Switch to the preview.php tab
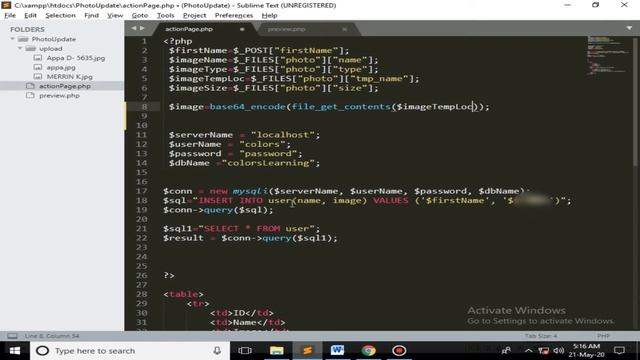 (287, 29)
